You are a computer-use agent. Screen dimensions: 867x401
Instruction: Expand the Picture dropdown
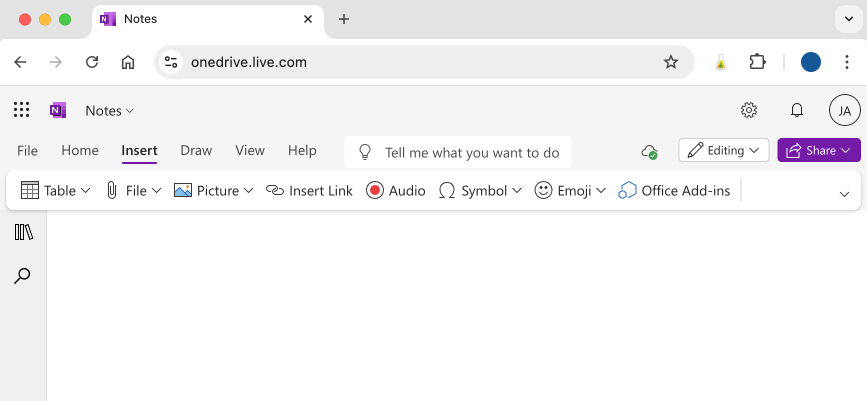(x=213, y=190)
